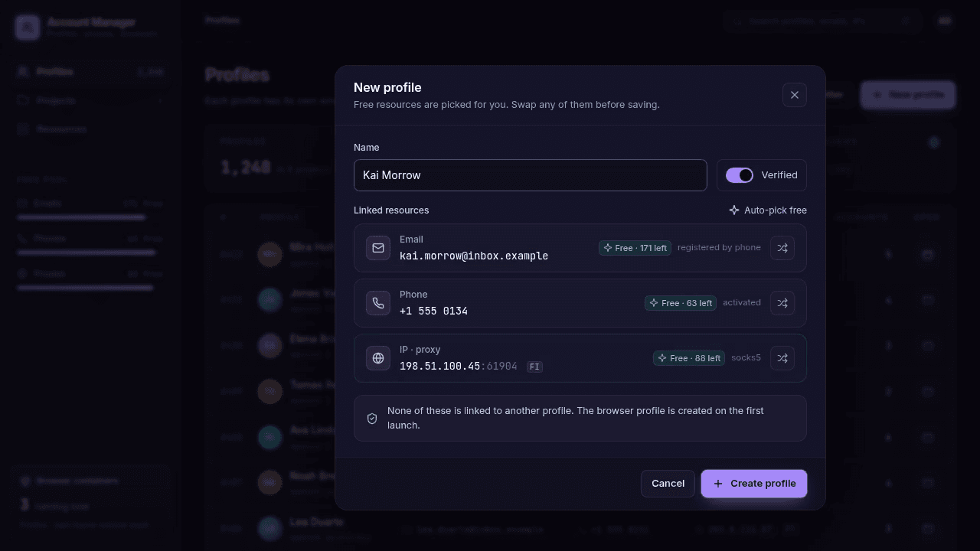Swap the assigned phone number
This screenshot has height=551, width=980.
click(x=782, y=303)
